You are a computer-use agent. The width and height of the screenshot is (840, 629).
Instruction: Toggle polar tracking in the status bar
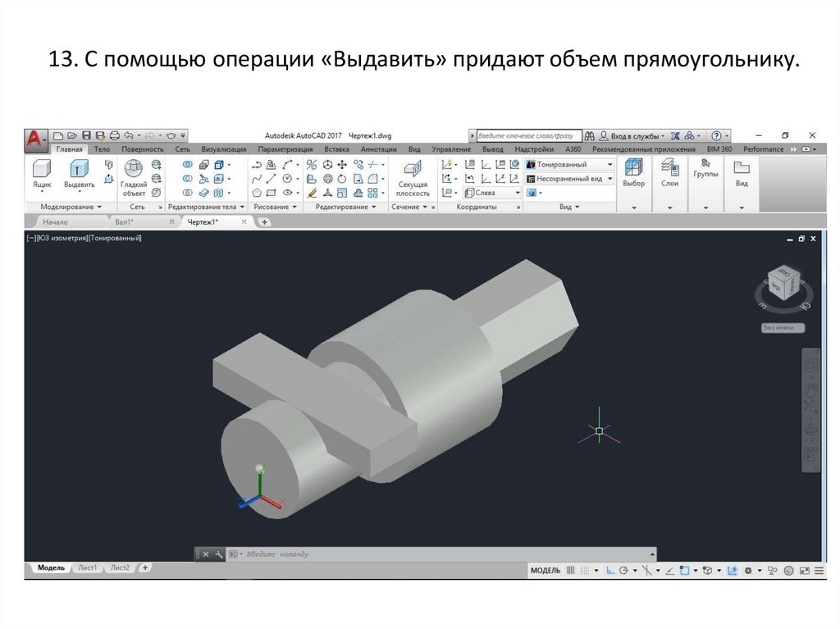point(623,571)
